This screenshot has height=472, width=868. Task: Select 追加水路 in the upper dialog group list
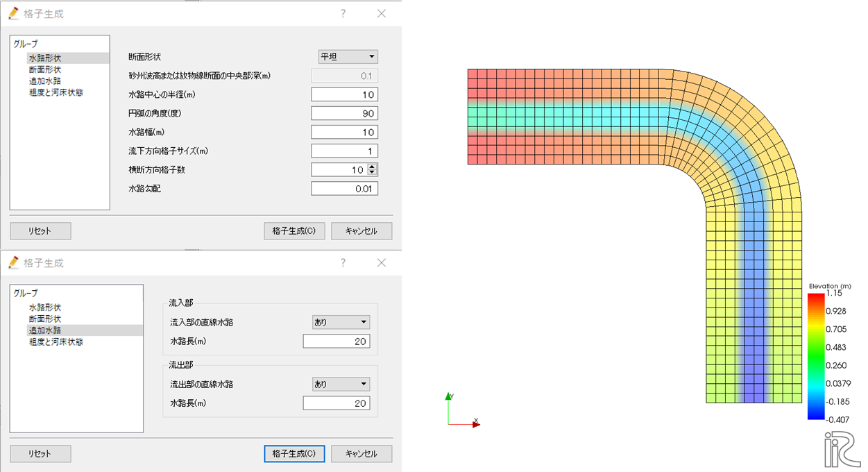pos(45,81)
